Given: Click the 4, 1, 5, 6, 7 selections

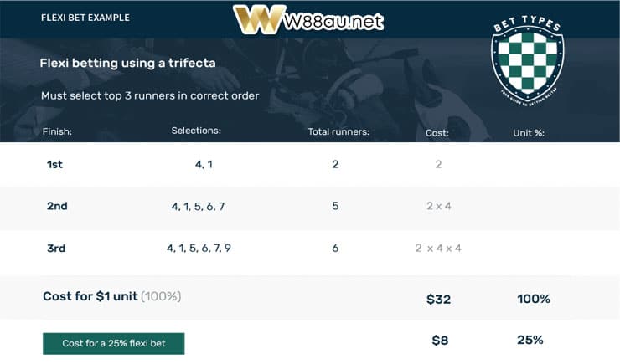Looking at the screenshot, I should point(198,207).
